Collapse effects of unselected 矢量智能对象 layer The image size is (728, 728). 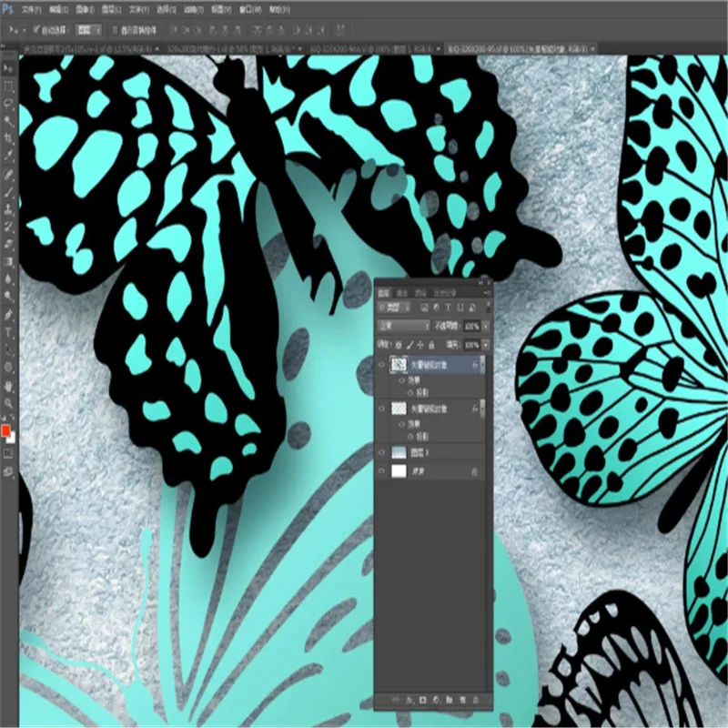pyautogui.click(x=481, y=409)
